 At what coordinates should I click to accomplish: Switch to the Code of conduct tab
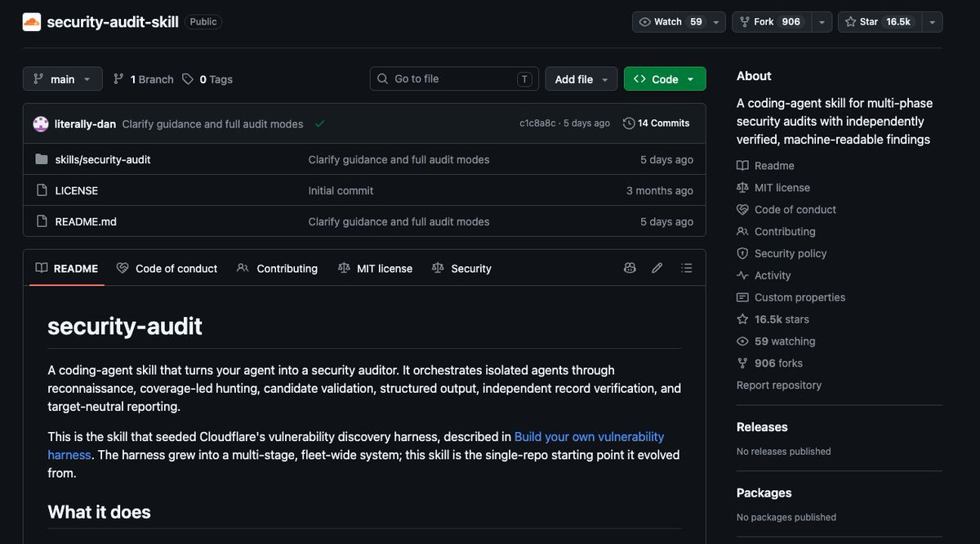[x=167, y=268]
